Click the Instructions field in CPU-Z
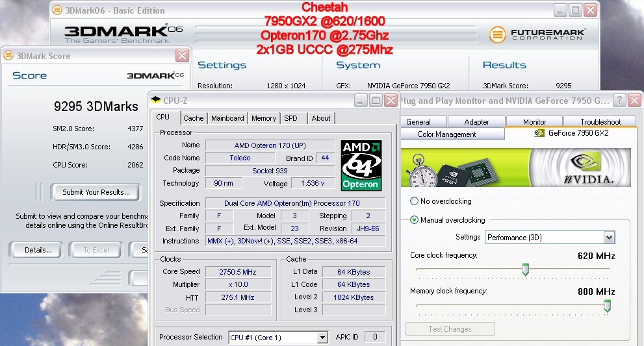 pos(295,241)
